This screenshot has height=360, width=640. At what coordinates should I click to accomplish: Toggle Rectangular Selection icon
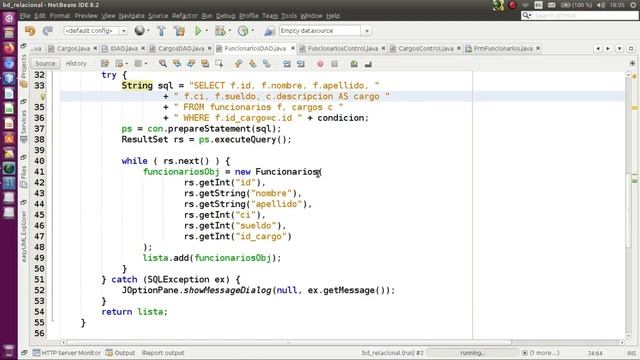(x=219, y=64)
